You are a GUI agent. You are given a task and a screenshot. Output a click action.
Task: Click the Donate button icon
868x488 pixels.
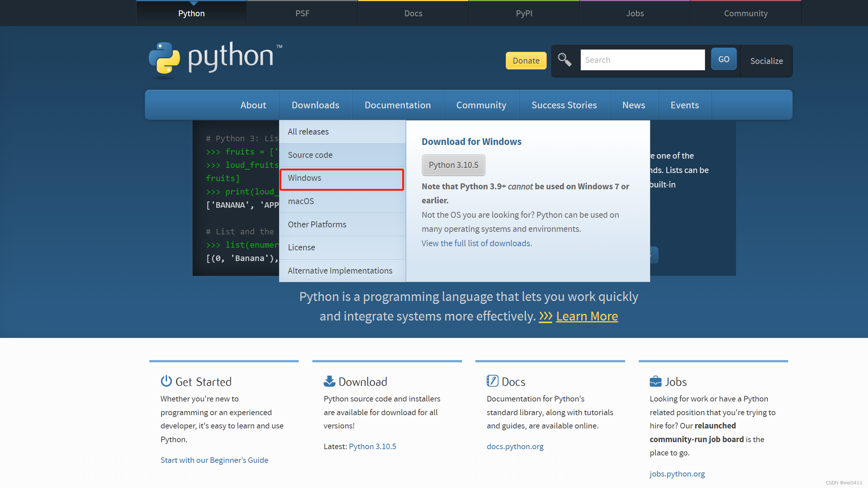[x=526, y=60]
